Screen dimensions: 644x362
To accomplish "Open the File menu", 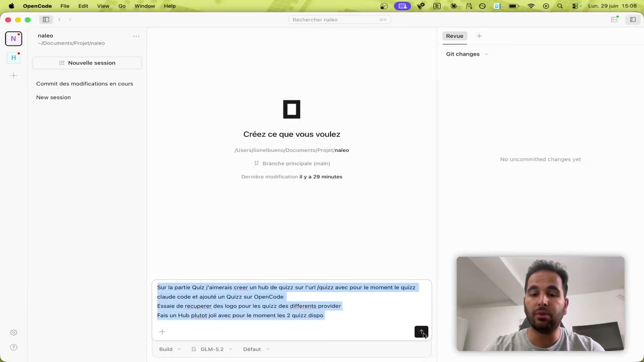I will (x=65, y=6).
